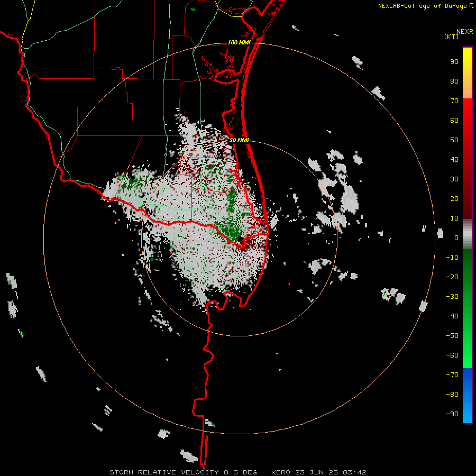This screenshot has width=476, height=476.
Task: Click the NEXR label above the color scale
Action: click(464, 32)
